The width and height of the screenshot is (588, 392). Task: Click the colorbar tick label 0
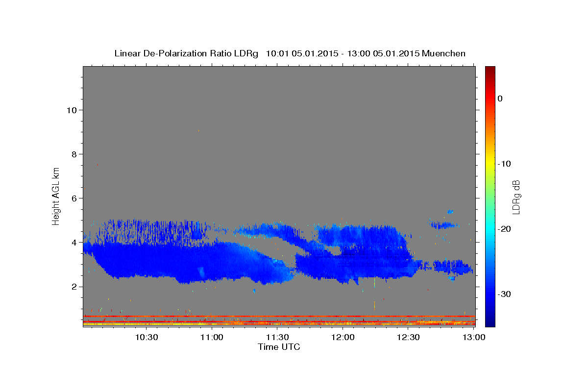pyautogui.click(x=500, y=98)
